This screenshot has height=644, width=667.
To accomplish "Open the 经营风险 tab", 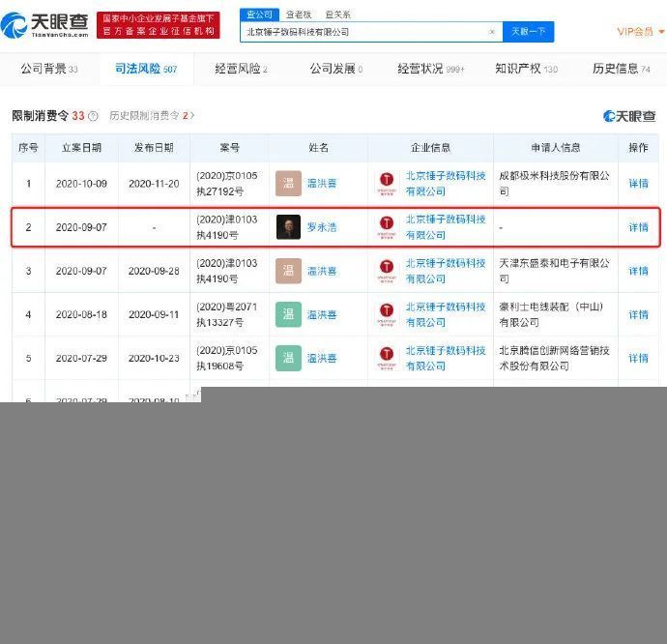I will [241, 69].
